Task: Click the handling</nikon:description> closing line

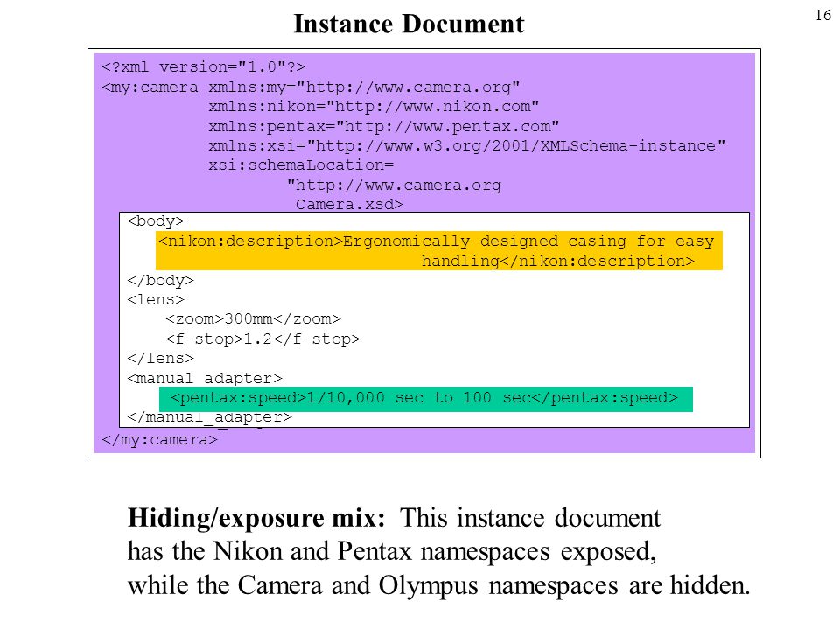Action: point(557,261)
